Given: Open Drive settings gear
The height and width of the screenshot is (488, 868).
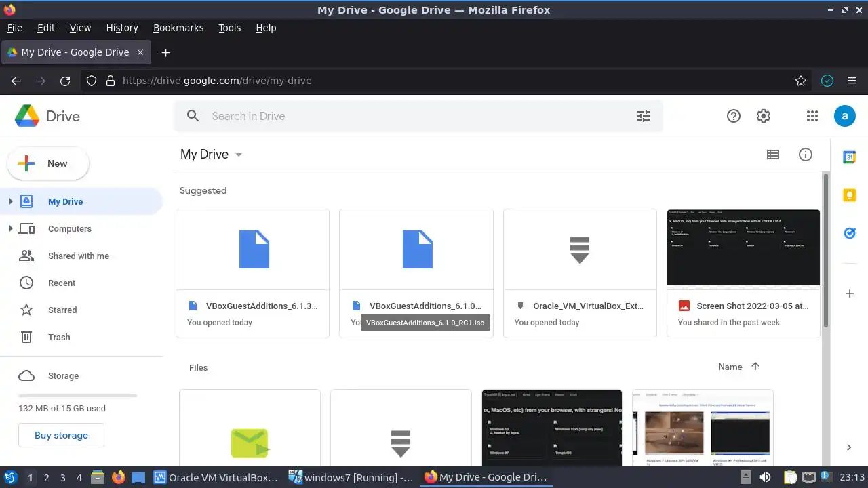Looking at the screenshot, I should (x=764, y=116).
